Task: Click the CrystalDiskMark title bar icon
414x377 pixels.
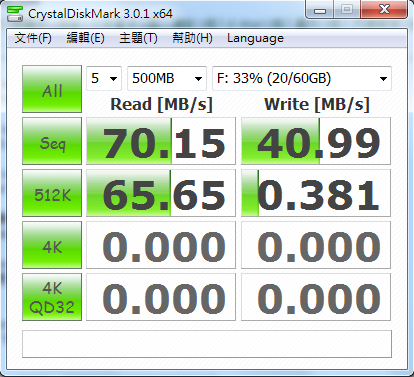Action: (x=15, y=14)
